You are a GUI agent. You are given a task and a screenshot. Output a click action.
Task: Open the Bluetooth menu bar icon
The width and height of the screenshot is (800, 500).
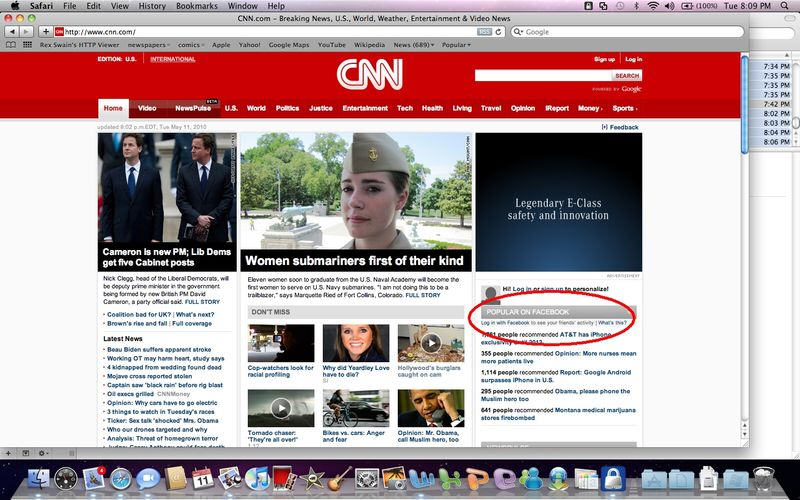tap(636, 6)
